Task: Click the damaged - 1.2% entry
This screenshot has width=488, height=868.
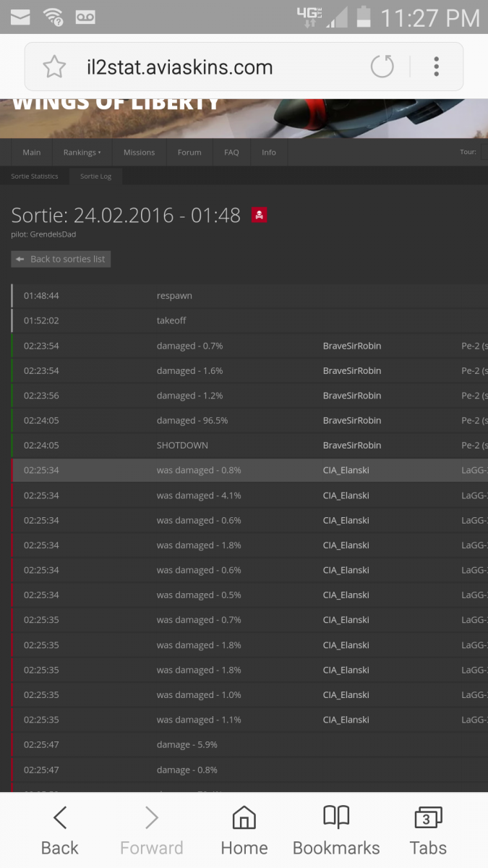Action: 189,396
